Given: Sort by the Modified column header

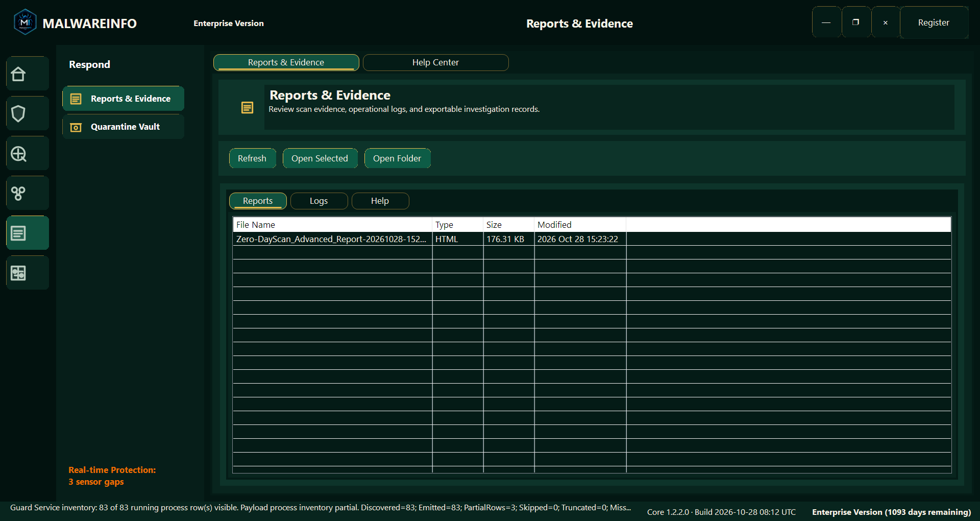Looking at the screenshot, I should 580,225.
